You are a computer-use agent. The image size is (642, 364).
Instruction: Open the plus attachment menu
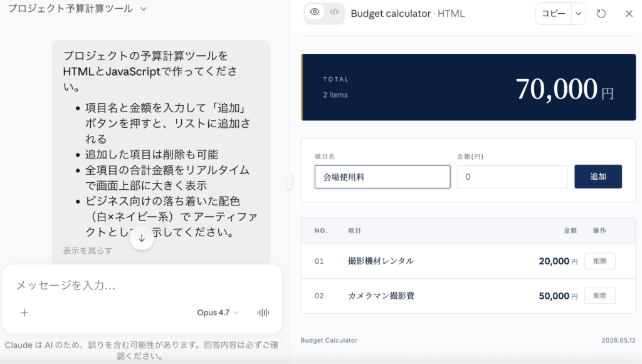pyautogui.click(x=24, y=313)
